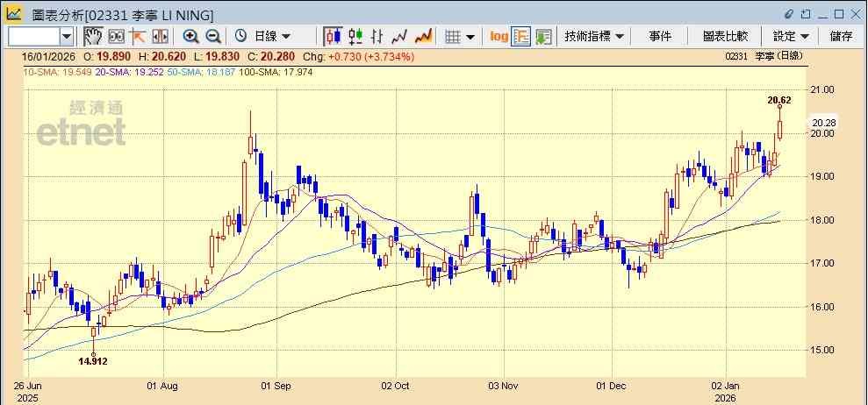
Task: Click the 01 Sep date axis label
Action: tap(276, 387)
